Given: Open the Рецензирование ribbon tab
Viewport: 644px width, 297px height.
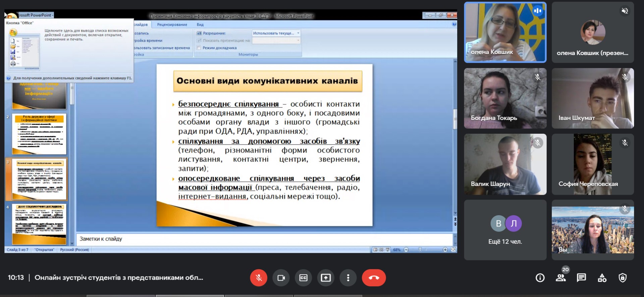Looking at the screenshot, I should coord(172,24).
